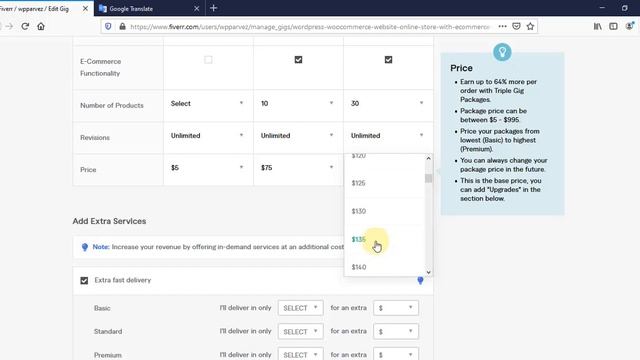Open the Firefox account avatar icon

tap(630, 27)
